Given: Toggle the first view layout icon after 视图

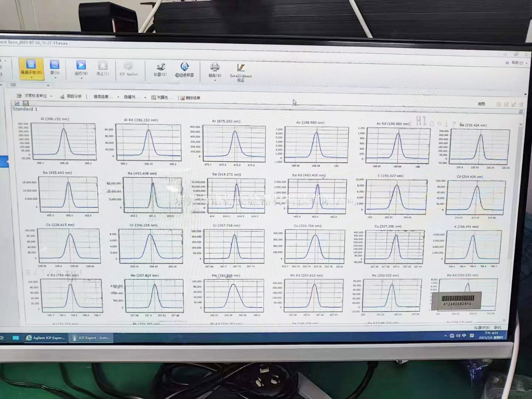Looking at the screenshot, I should pyautogui.click(x=498, y=105).
